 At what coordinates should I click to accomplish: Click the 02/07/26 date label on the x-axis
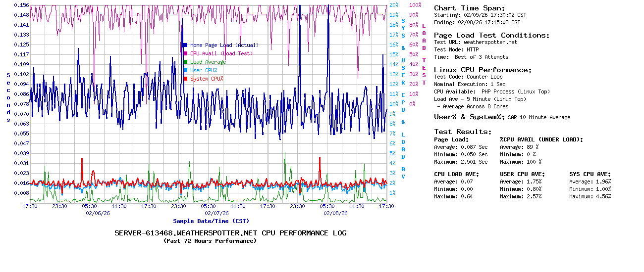[216, 213]
